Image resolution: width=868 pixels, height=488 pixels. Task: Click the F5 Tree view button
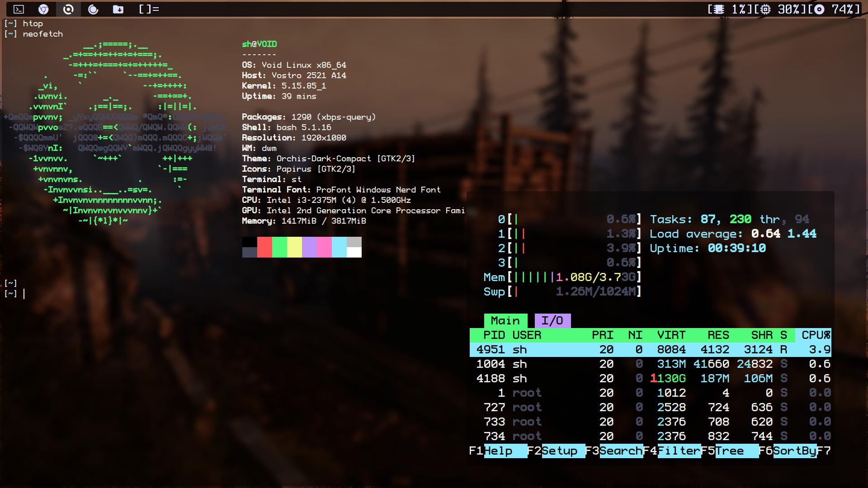(736, 450)
